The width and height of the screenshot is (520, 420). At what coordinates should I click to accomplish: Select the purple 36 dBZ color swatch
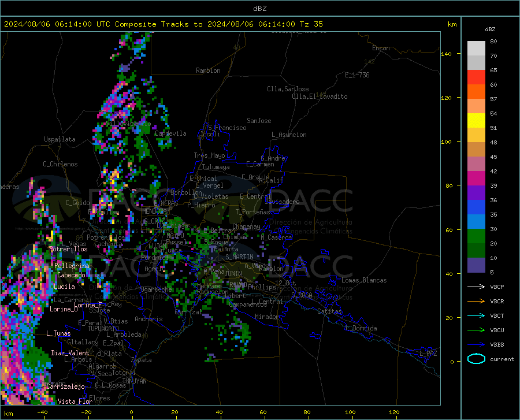476,193
